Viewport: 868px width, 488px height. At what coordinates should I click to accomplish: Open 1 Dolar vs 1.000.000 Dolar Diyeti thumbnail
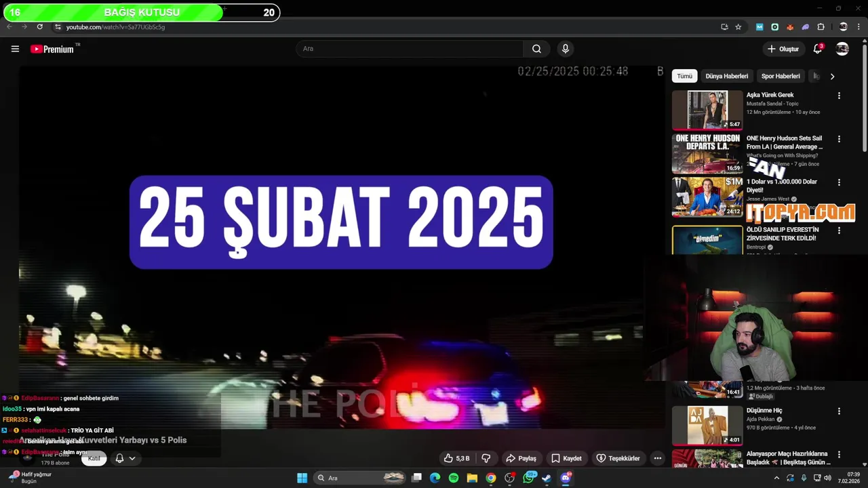click(707, 197)
